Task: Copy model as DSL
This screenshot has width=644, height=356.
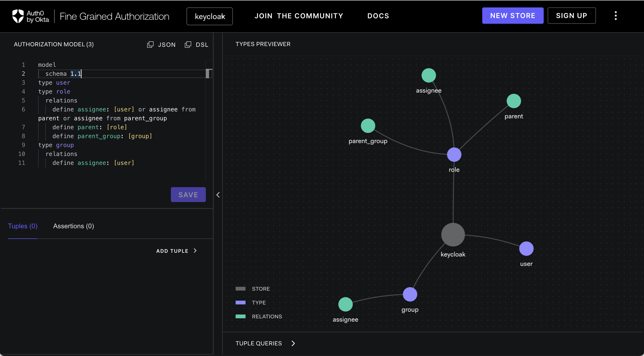Action: (x=196, y=45)
